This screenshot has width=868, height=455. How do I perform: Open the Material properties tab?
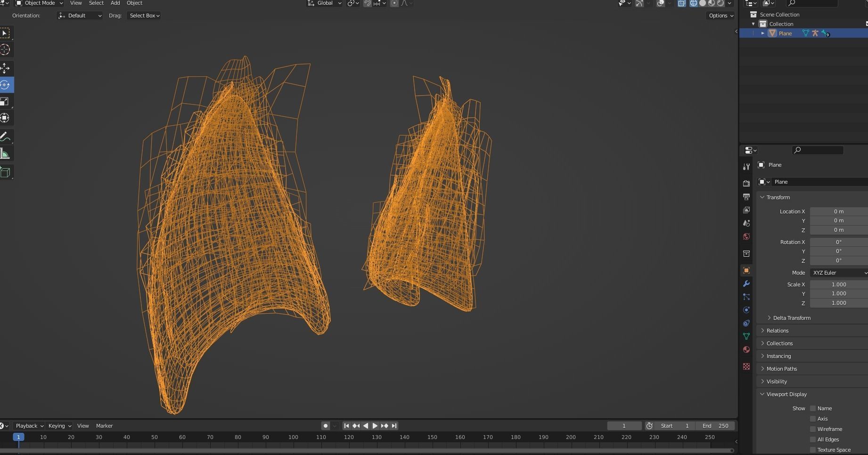[746, 349]
